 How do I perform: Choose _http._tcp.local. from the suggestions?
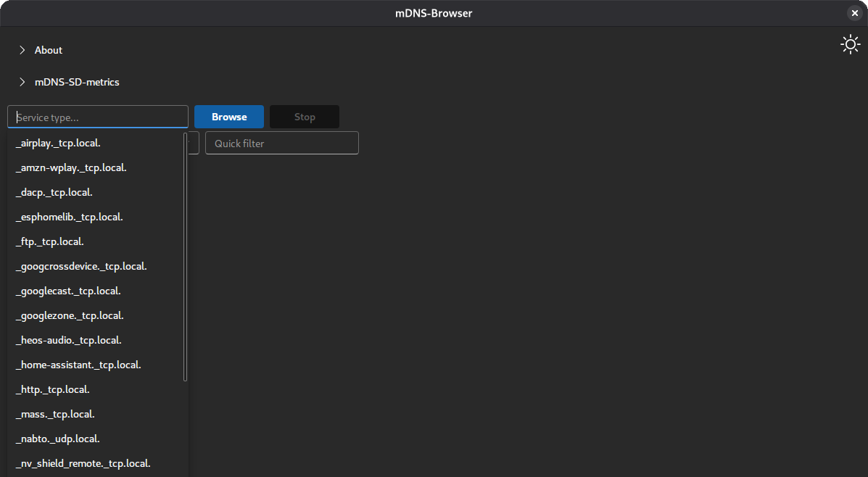tap(52, 389)
